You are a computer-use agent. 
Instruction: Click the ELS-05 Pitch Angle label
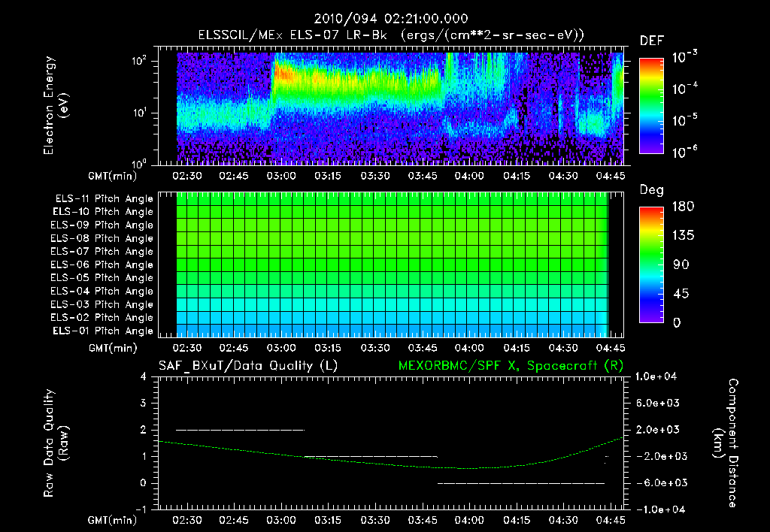[102, 278]
